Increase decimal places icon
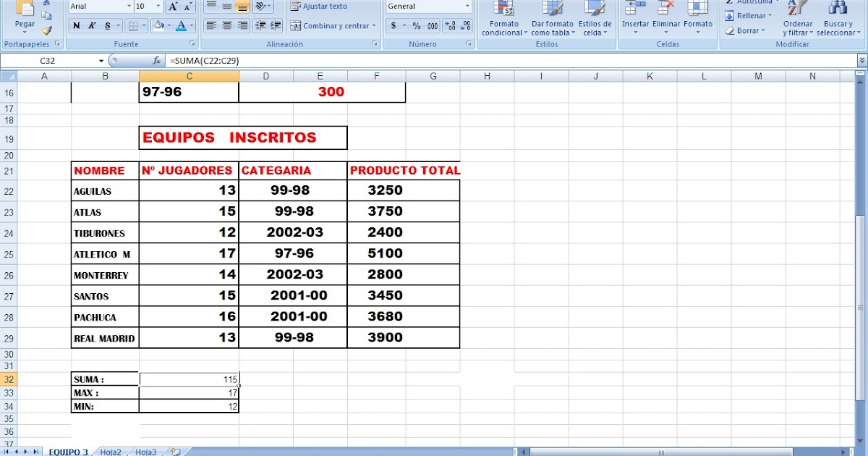This screenshot has width=868, height=456. tap(450, 26)
